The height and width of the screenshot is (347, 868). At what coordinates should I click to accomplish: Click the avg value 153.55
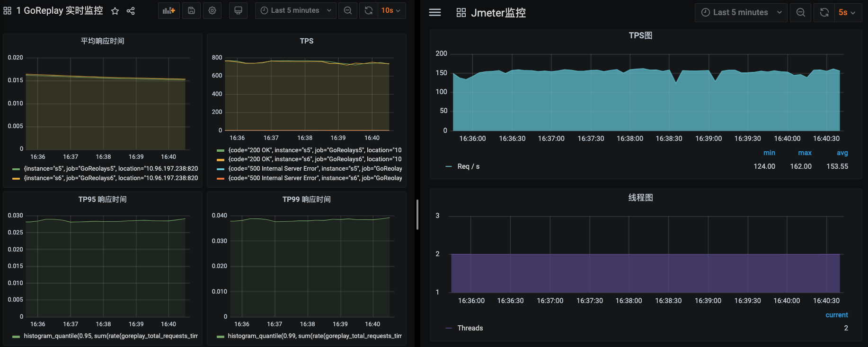click(x=837, y=166)
